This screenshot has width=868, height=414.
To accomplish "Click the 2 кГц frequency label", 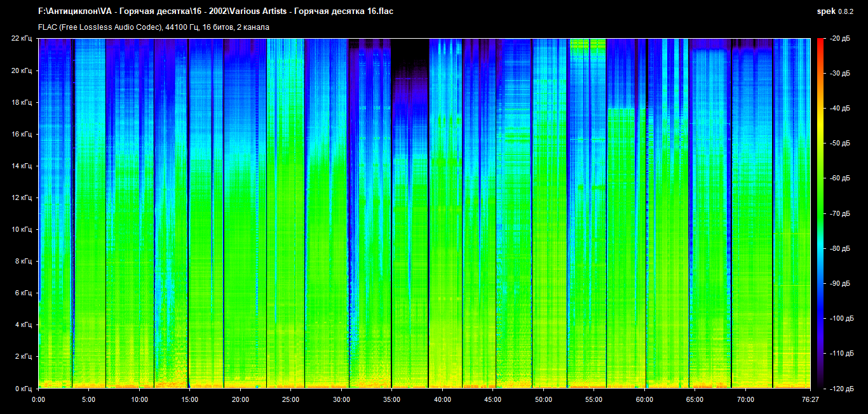I will point(24,356).
